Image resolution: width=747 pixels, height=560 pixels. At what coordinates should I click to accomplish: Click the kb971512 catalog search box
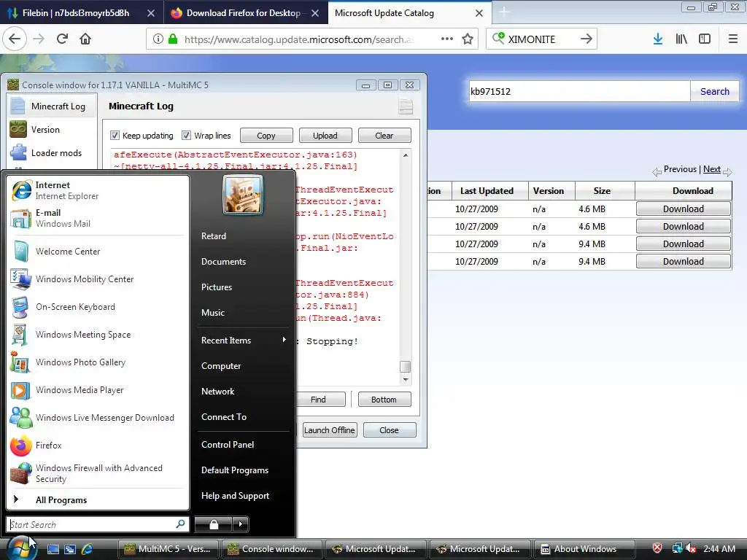579,91
